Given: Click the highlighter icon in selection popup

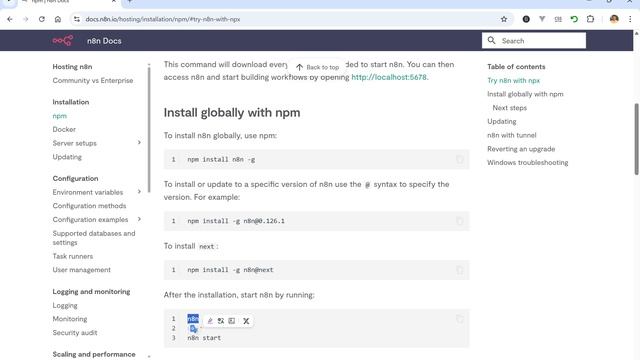Looking at the screenshot, I should tap(210, 321).
